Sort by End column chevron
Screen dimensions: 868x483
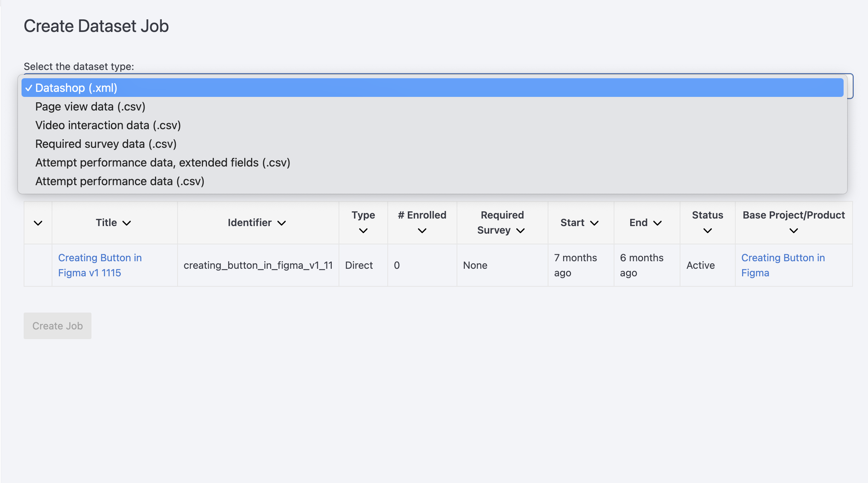tap(657, 223)
